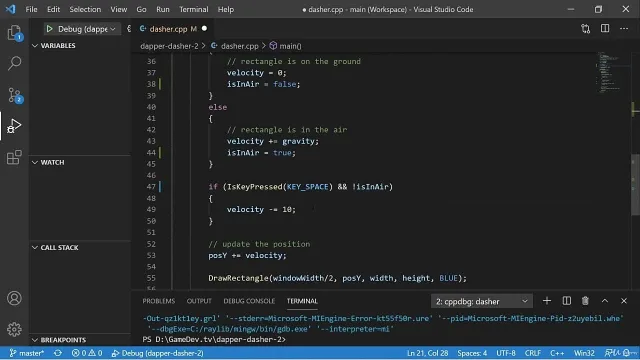Click line number 53 in gutter
The width and height of the screenshot is (640, 360).
tap(151, 256)
